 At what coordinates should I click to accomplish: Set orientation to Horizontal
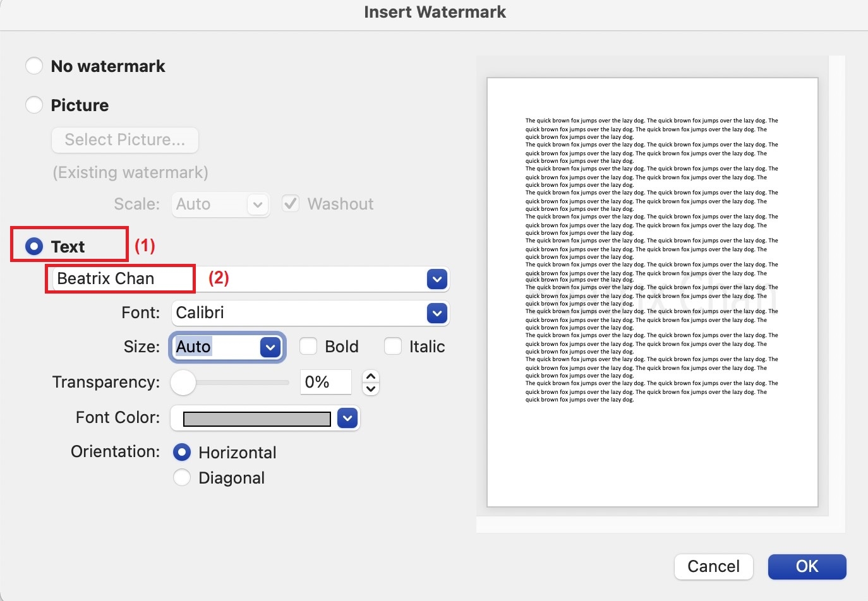[x=182, y=452]
